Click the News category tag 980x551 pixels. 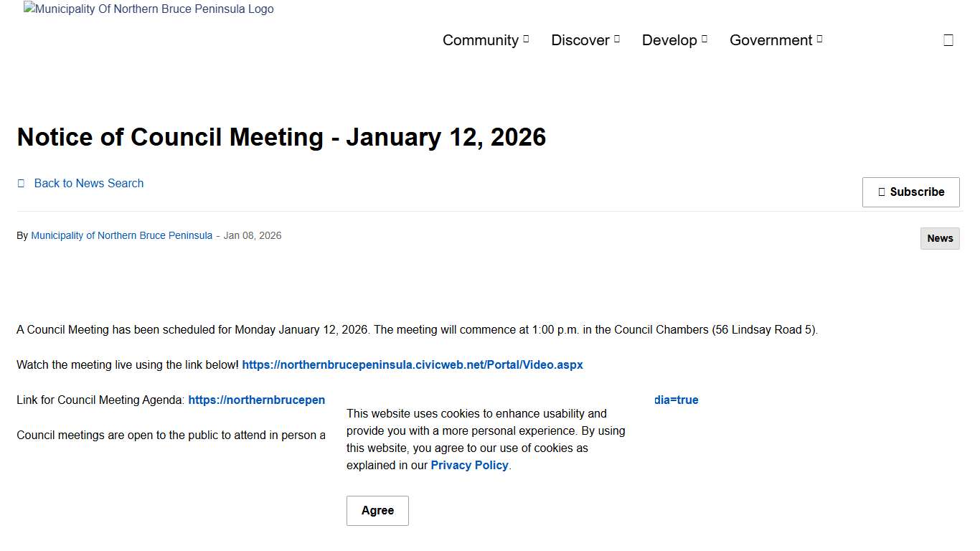pos(940,238)
